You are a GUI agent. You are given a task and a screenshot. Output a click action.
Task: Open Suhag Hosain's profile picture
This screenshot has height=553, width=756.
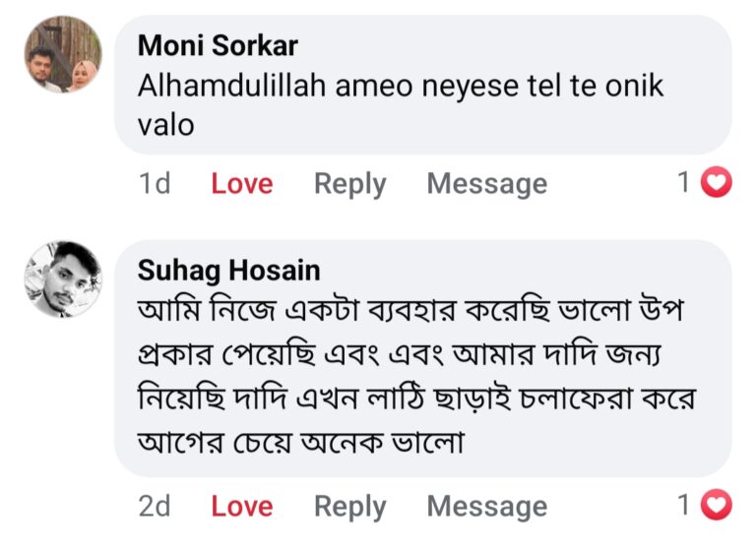[x=63, y=278]
